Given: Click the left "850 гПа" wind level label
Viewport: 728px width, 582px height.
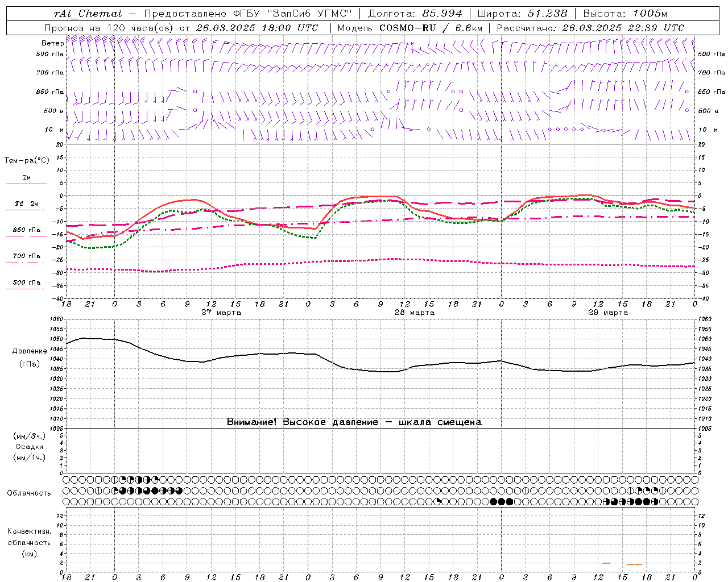Looking at the screenshot, I should 50,92.
